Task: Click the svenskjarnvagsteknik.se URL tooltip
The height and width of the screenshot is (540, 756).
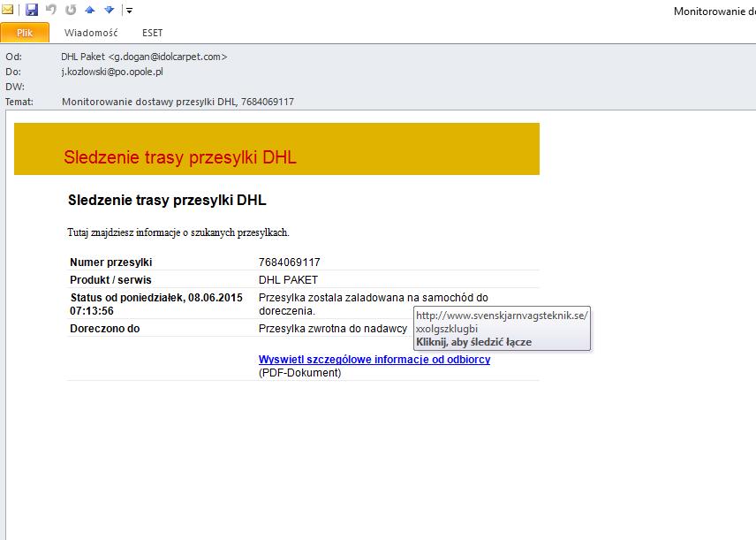Action: [x=502, y=328]
